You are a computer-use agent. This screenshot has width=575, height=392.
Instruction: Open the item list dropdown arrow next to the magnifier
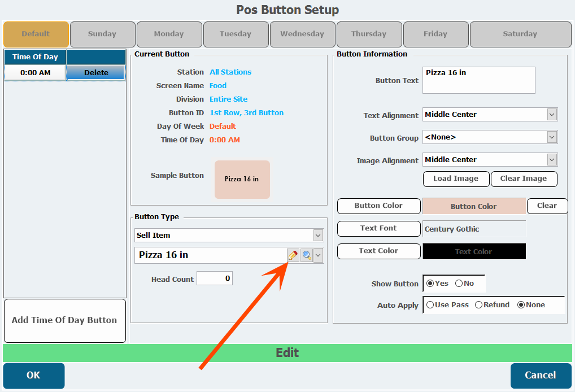(319, 255)
